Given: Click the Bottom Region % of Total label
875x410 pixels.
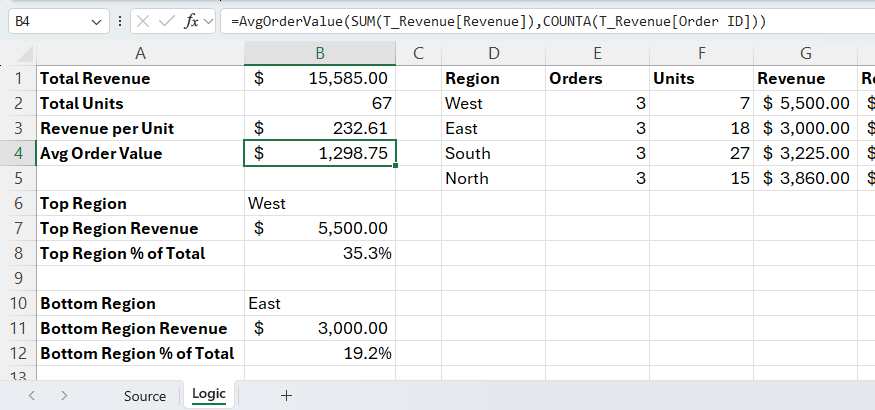Looking at the screenshot, I should coord(140,353).
